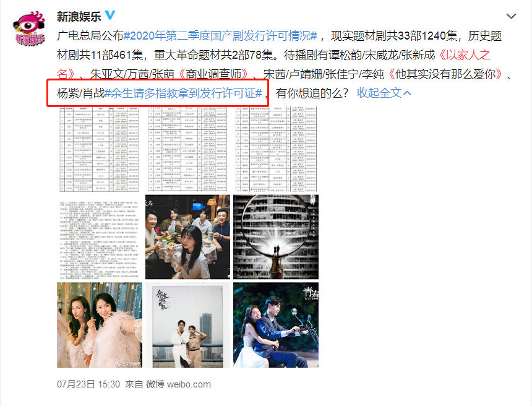Viewport: 532px width, 406px height.
Task: Expand the post options chevron menu
Action: 511,16
